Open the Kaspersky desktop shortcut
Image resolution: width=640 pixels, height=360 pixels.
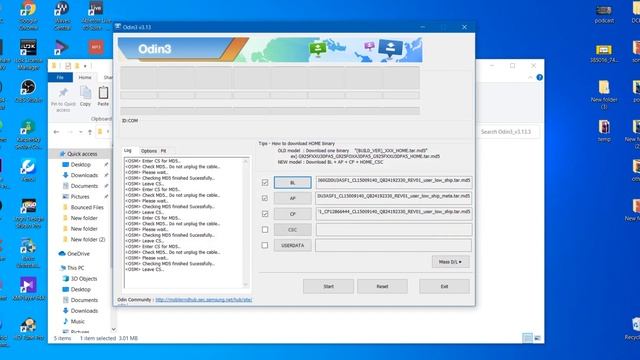pos(28,135)
